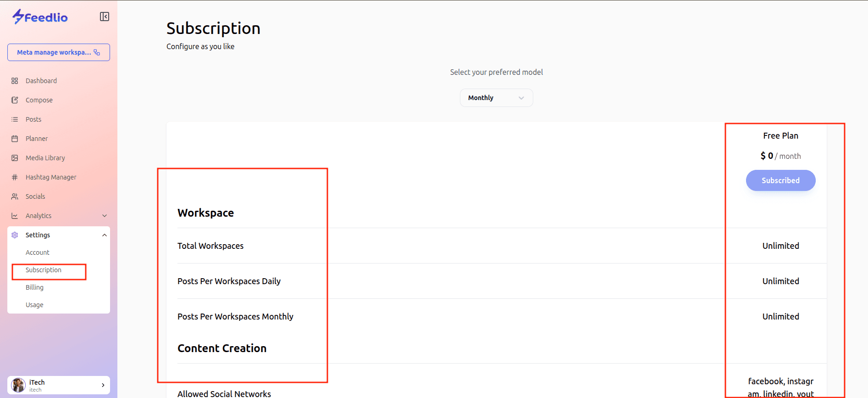Click the Feedlio lightning bolt logo
The image size is (868, 398).
click(18, 17)
